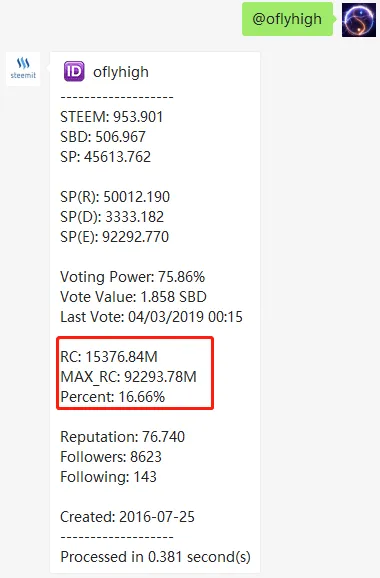The image size is (380, 578).
Task: Select the @oflyhigh green message bubble
Action: (x=287, y=19)
